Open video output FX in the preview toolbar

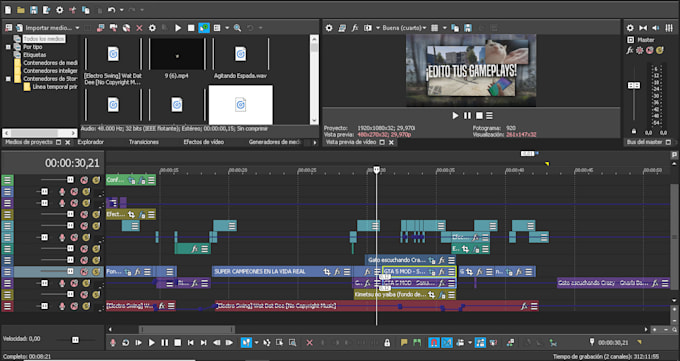355,28
